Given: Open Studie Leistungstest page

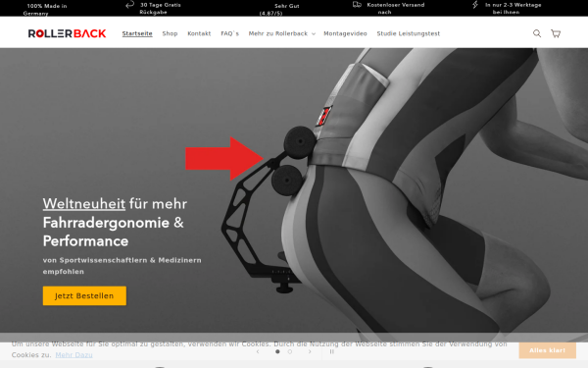Looking at the screenshot, I should point(409,33).
